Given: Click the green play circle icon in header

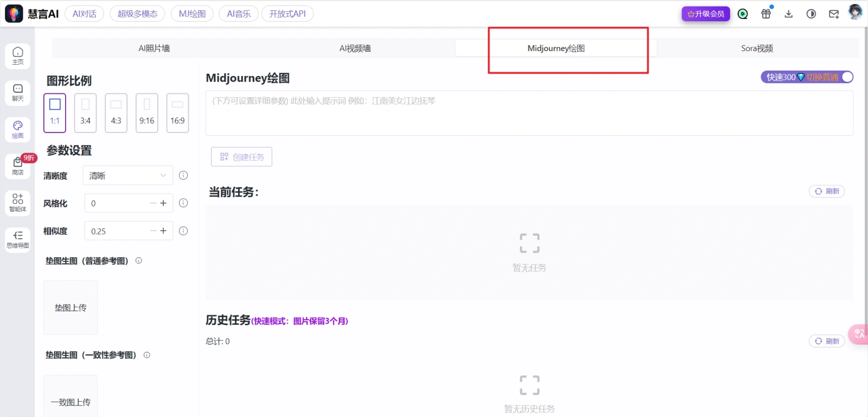Looking at the screenshot, I should pos(743,14).
